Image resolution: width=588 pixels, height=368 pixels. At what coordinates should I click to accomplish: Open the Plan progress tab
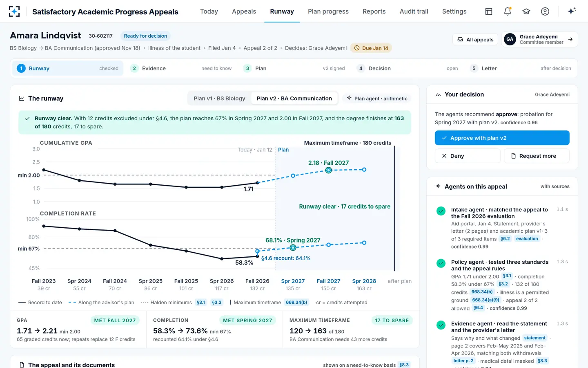point(328,11)
